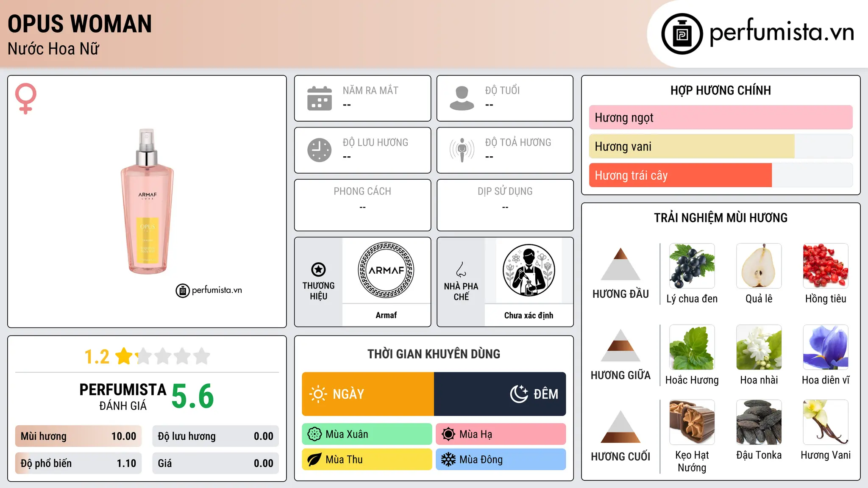868x488 pixels.
Task: Click the Hương ngọt accord bar
Action: click(x=721, y=117)
